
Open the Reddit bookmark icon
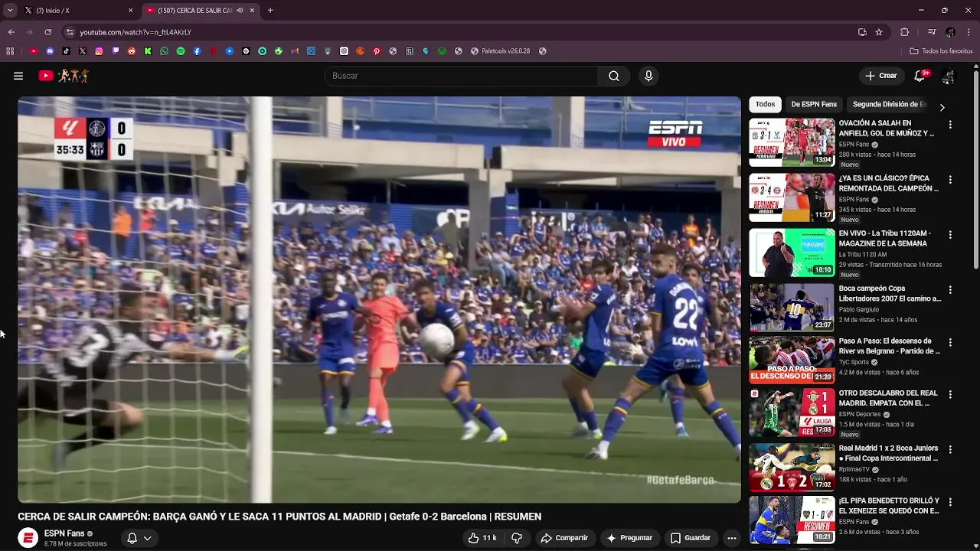[x=132, y=51]
